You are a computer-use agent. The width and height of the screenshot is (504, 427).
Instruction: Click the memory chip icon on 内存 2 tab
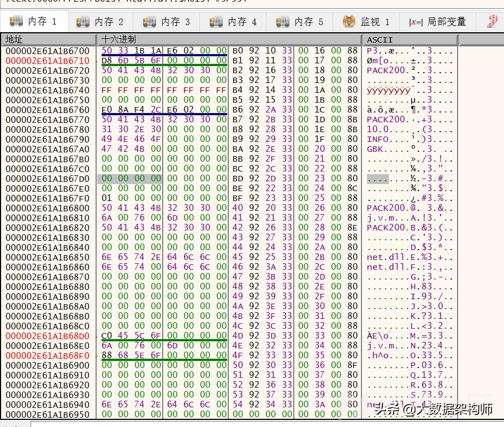pos(83,22)
